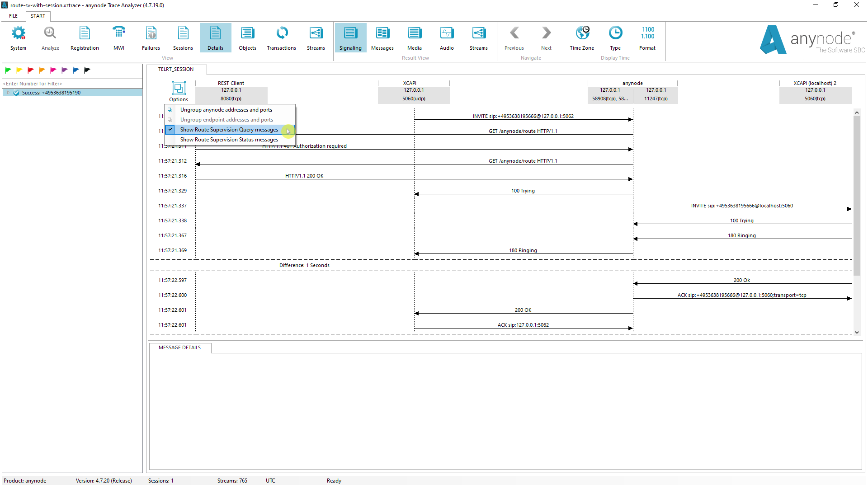Select the INVITE sip:+4953638195666@127.0.0.1:5062 message
Viewport: 868px width, 488px height.
pos(523,116)
